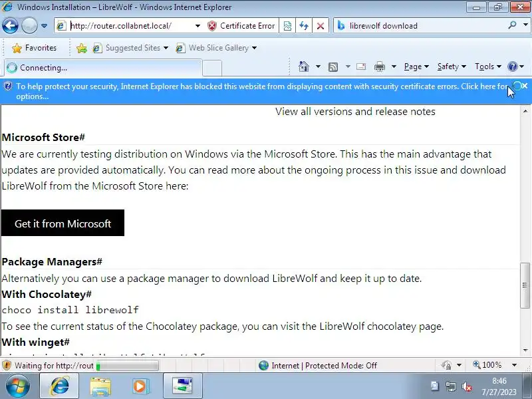Click the Home page icon
This screenshot has height=399, width=532.
304,66
